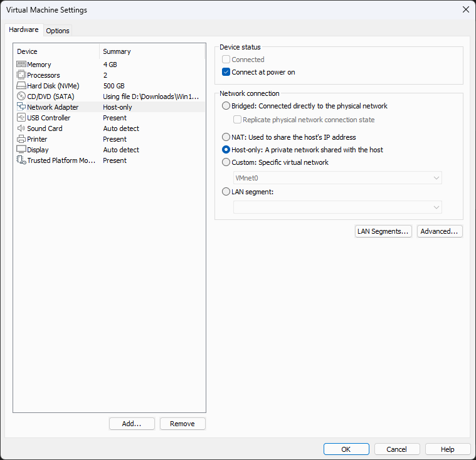Choose Custom: Specific virtual network
Screen dimensions: 476x460
pyautogui.click(x=226, y=162)
